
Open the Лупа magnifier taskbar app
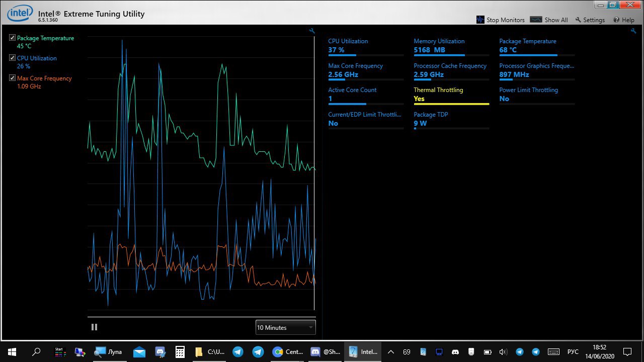[x=109, y=352]
